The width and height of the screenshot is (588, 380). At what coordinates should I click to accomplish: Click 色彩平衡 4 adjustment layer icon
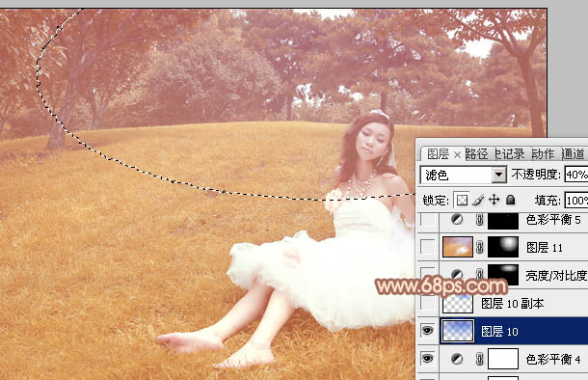click(x=457, y=359)
